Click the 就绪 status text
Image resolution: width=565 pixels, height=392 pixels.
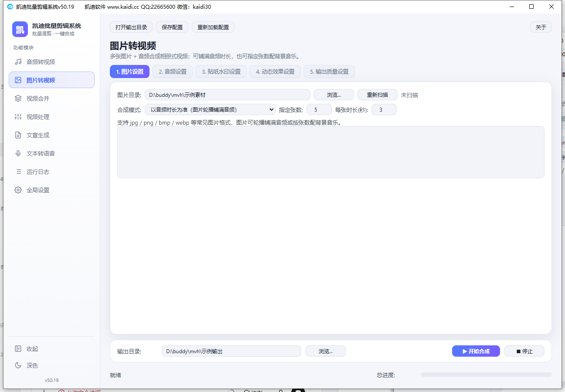116,375
